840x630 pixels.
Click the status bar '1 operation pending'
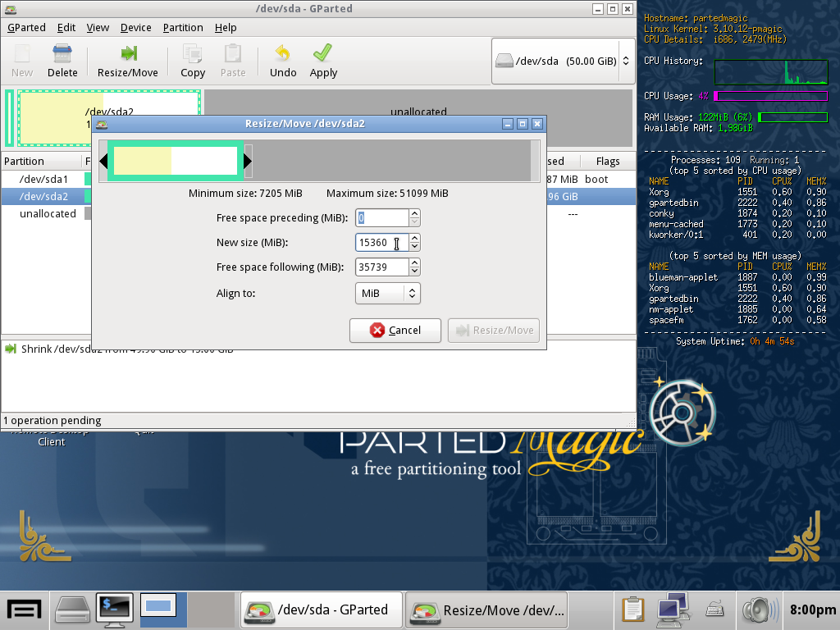(52, 421)
